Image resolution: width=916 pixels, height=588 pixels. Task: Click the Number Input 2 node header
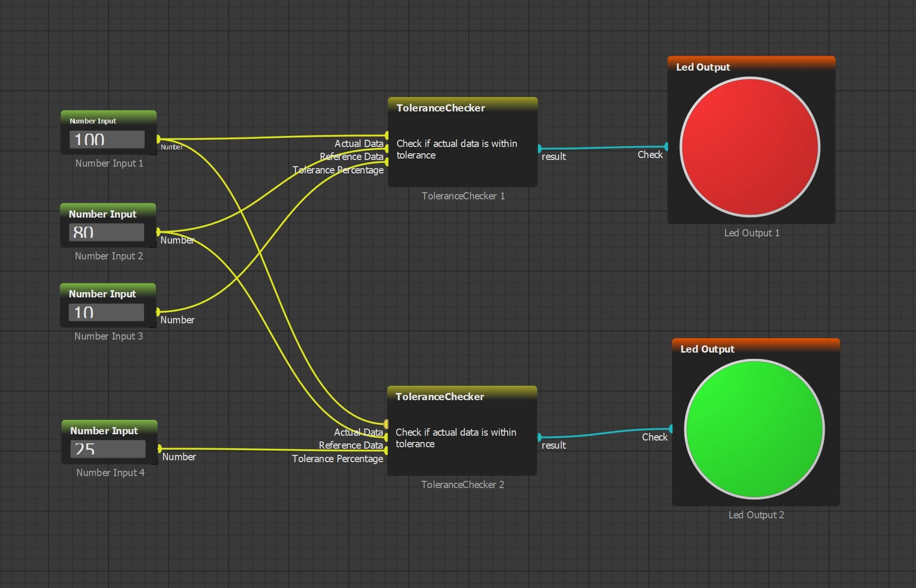point(108,214)
